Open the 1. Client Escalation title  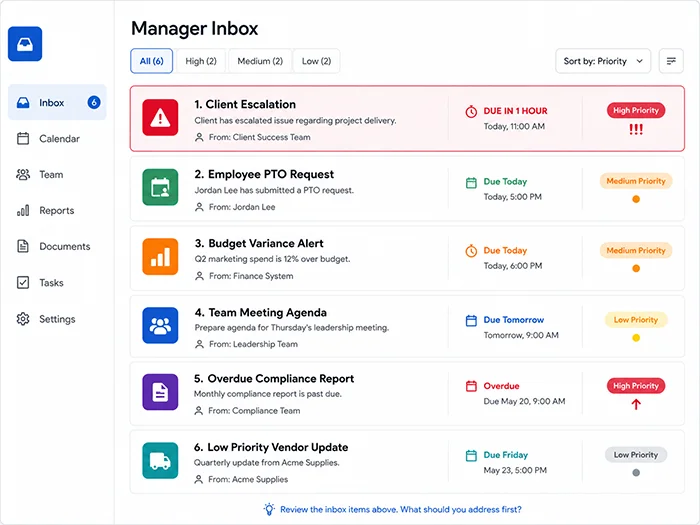click(x=245, y=104)
